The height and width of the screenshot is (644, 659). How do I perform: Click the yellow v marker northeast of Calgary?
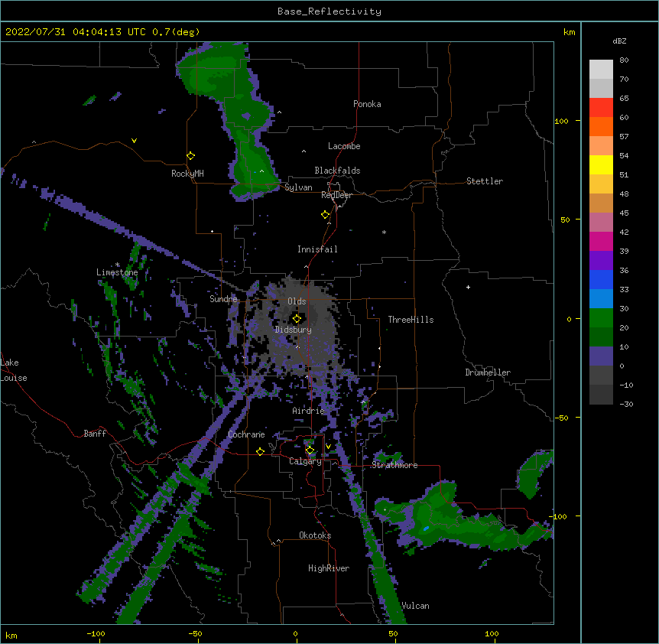tap(328, 447)
